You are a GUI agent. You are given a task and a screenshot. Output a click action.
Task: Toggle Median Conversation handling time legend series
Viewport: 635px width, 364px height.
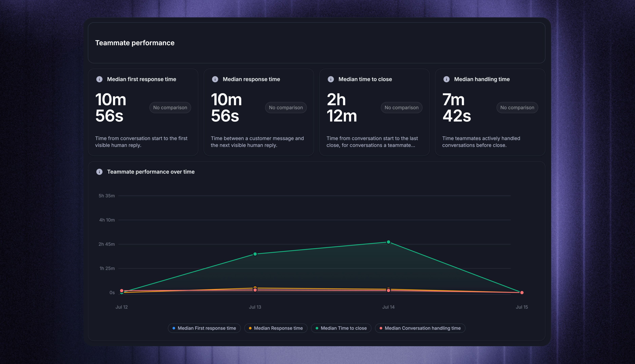tap(420, 328)
